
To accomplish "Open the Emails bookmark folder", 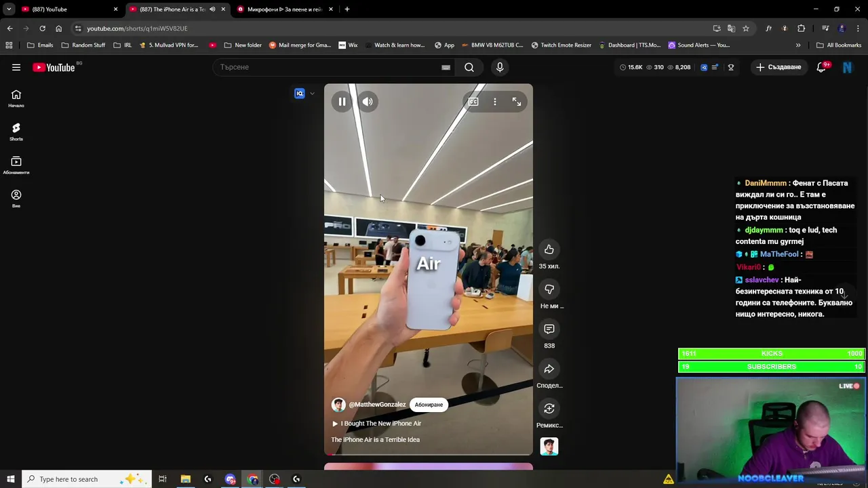I will 40,45.
